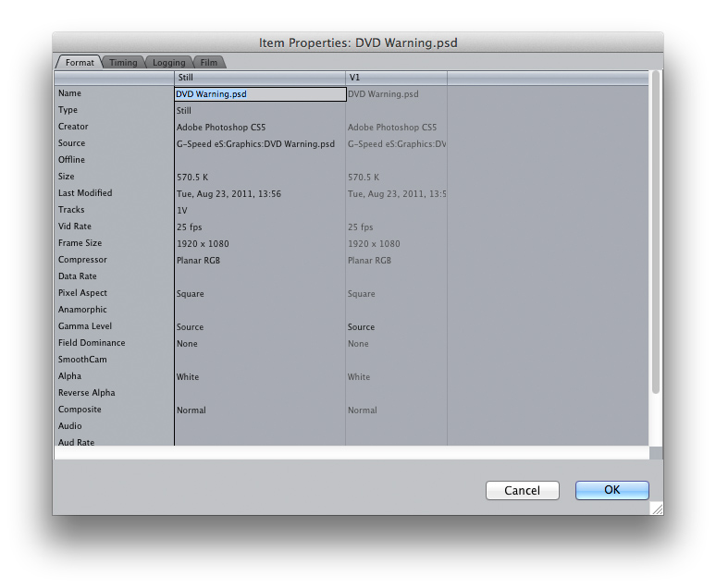
Task: Click Last Modified date in Still column
Action: [x=228, y=194]
